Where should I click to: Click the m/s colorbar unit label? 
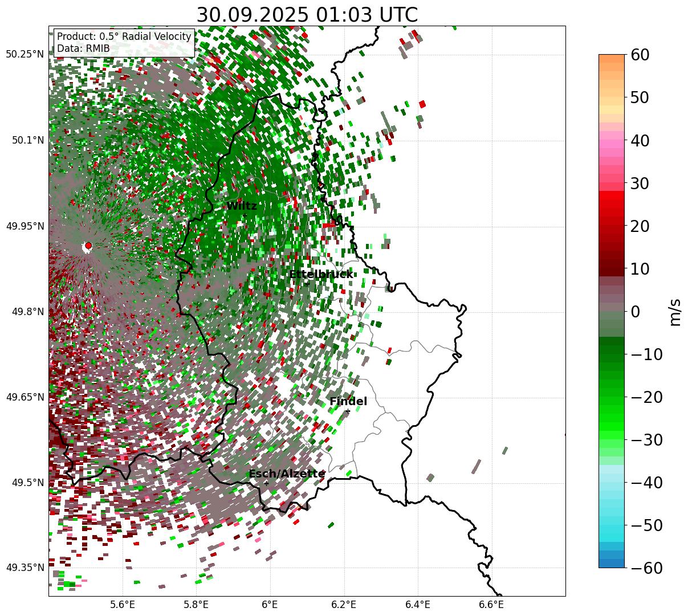click(x=675, y=311)
